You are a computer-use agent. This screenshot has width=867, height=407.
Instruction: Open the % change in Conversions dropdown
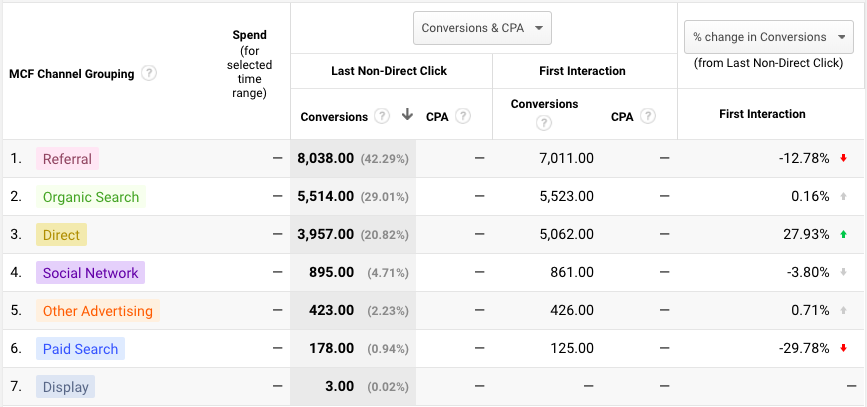tap(769, 37)
